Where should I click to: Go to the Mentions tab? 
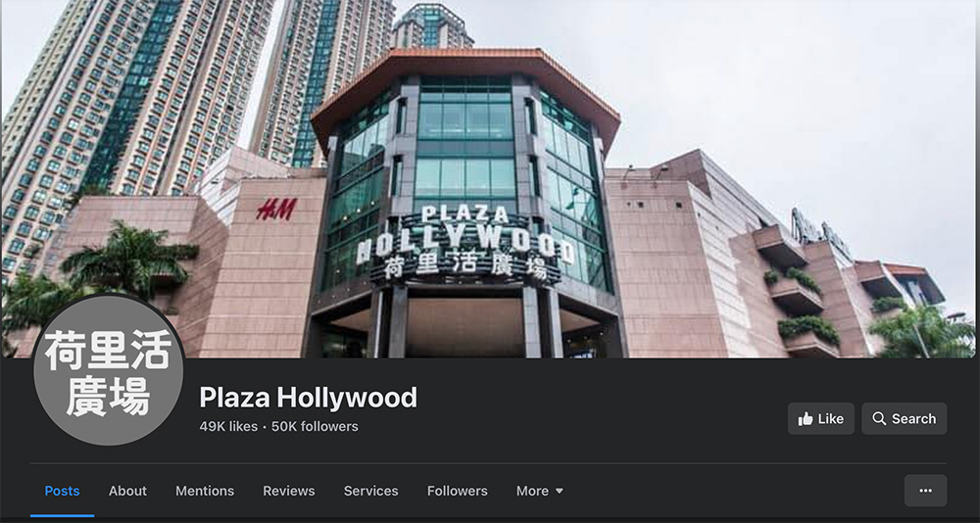(x=205, y=491)
